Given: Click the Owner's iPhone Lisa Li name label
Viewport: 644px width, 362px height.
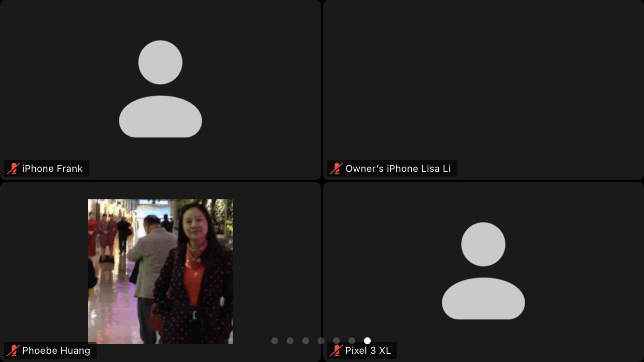Looking at the screenshot, I should tap(398, 168).
